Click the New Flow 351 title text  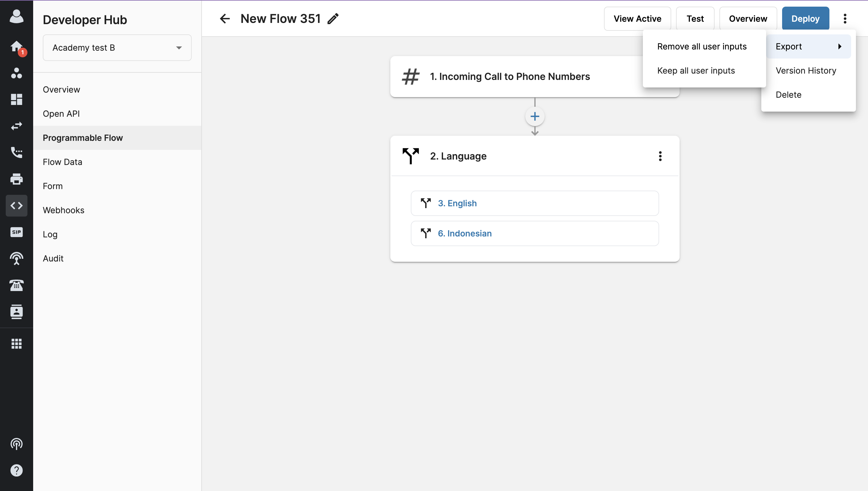pos(280,18)
